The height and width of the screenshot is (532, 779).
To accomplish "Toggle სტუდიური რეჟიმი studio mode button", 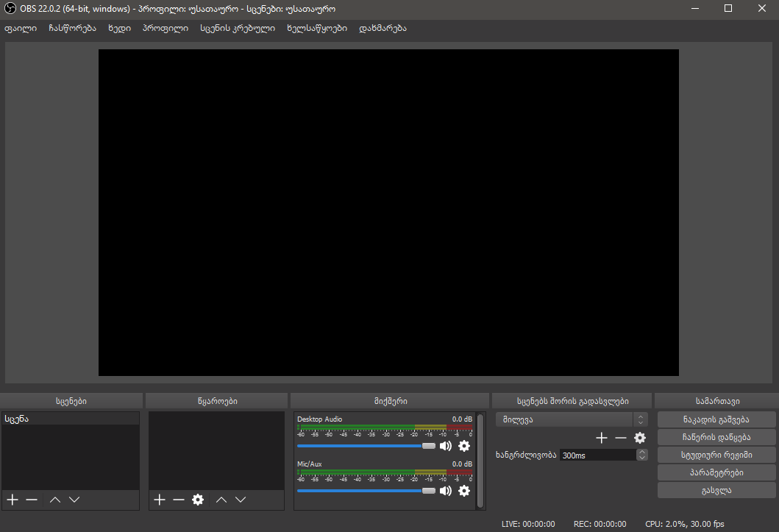I will (x=716, y=455).
